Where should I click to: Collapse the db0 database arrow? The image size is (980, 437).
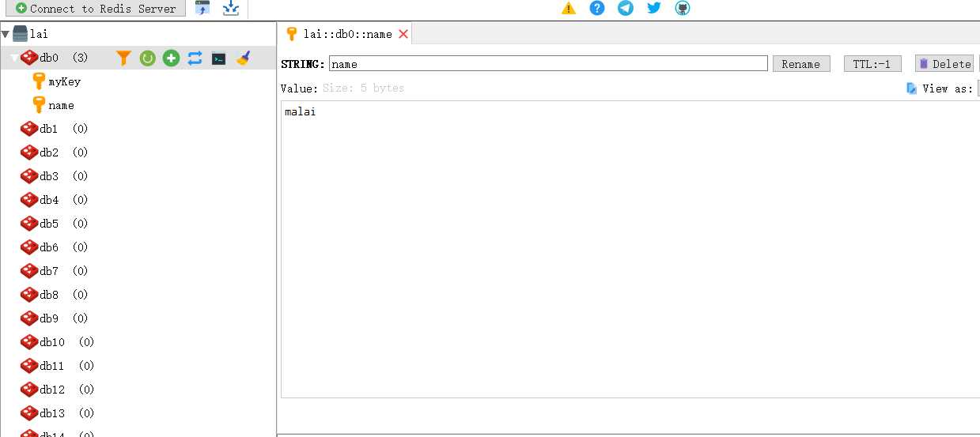coord(14,58)
